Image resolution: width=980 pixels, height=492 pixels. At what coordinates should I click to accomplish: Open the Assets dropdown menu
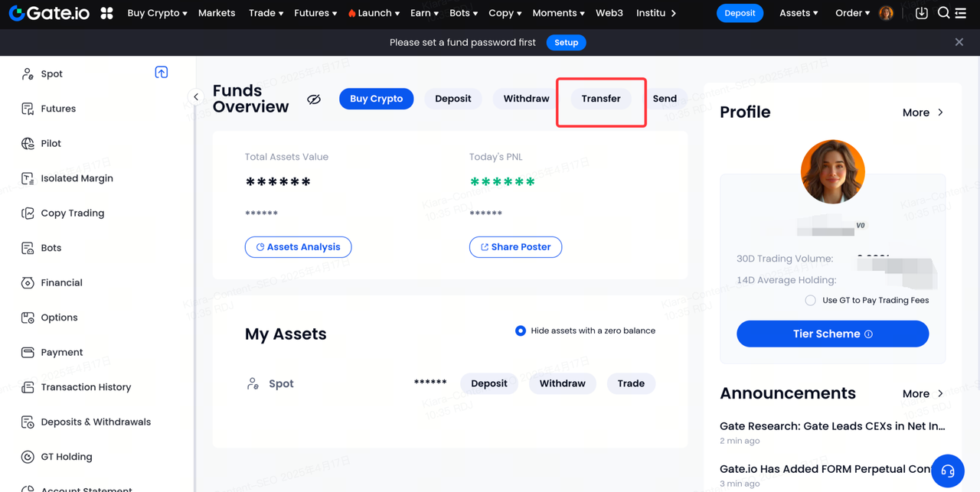click(799, 13)
